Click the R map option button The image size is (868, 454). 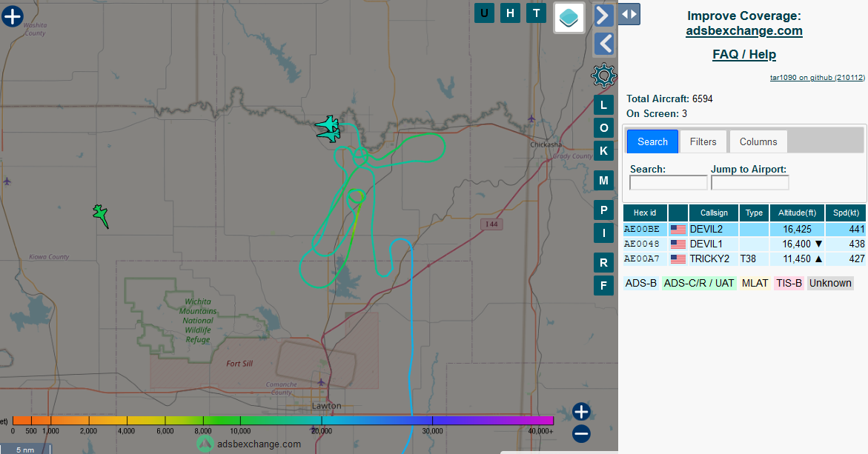[604, 263]
